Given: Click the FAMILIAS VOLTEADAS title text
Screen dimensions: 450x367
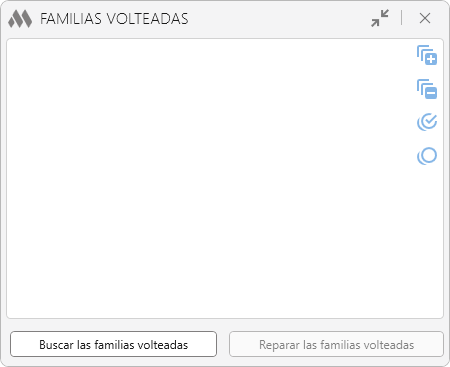Looking at the screenshot, I should click(x=114, y=19).
